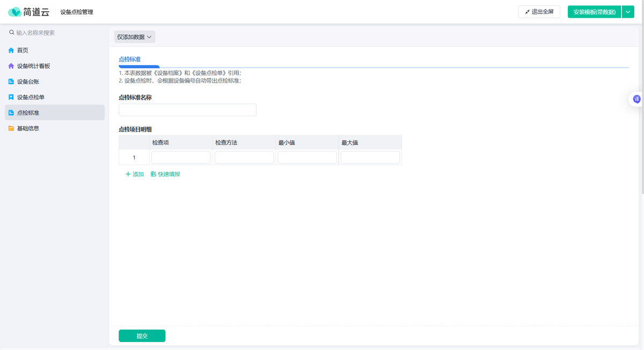Image resolution: width=644 pixels, height=350 pixels.
Task: Click the 设备点检管理 app title
Action: [x=77, y=12]
